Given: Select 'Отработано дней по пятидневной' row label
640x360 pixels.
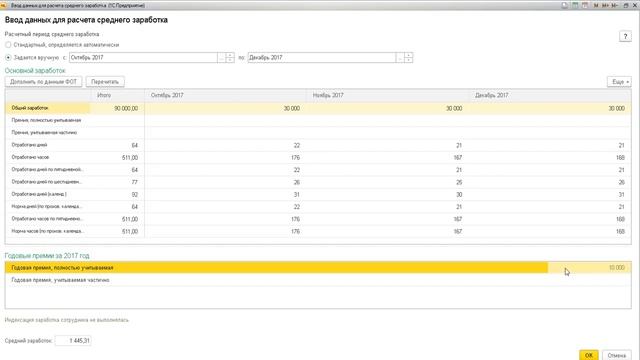Looking at the screenshot, I should click(47, 169).
